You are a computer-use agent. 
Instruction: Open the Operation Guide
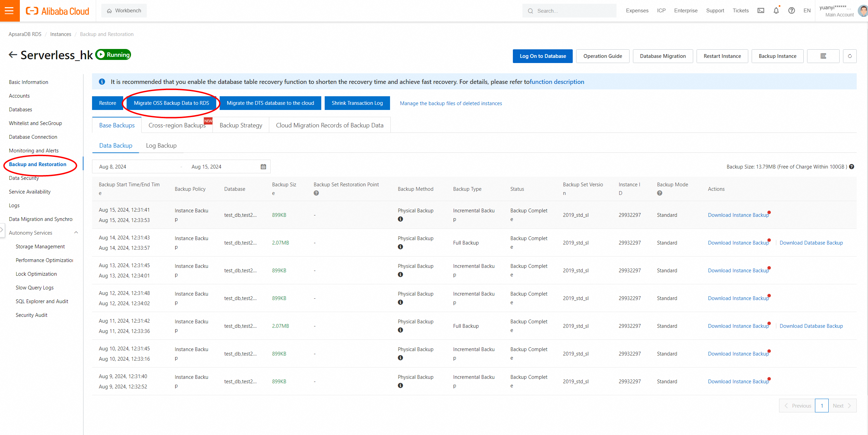click(x=603, y=56)
